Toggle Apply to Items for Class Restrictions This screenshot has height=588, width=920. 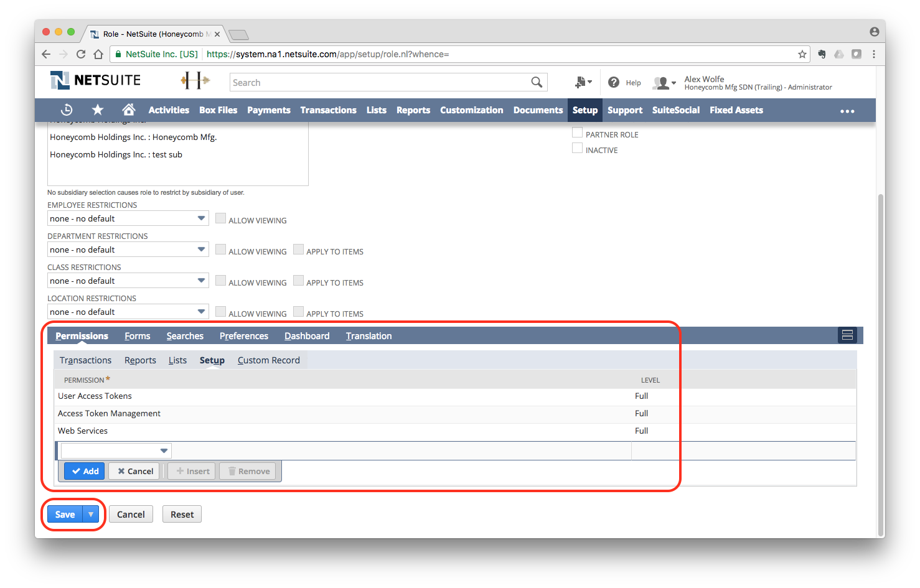pos(298,281)
